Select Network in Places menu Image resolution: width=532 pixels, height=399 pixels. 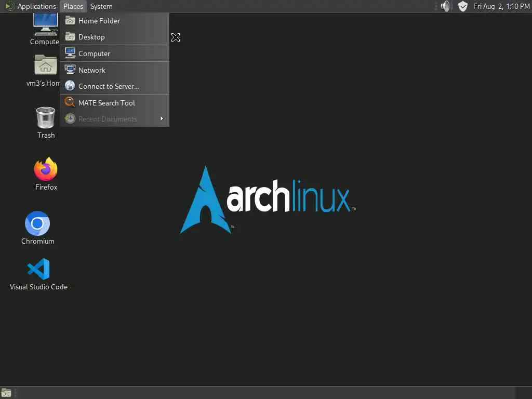click(x=114, y=70)
